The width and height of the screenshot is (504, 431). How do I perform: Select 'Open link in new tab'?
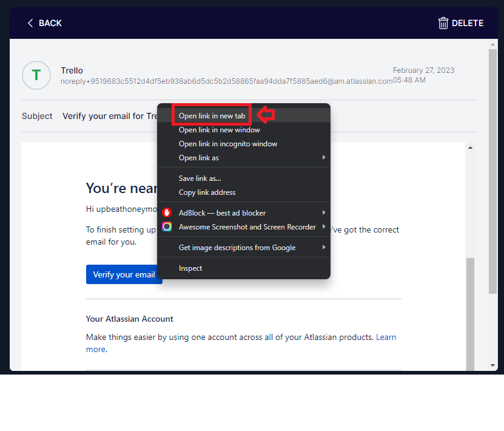tap(212, 115)
